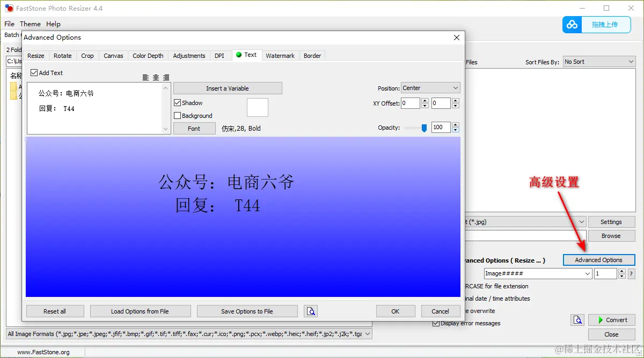This screenshot has height=358, width=644.
Task: Uncheck the Add Text checkbox
Action: (34, 73)
